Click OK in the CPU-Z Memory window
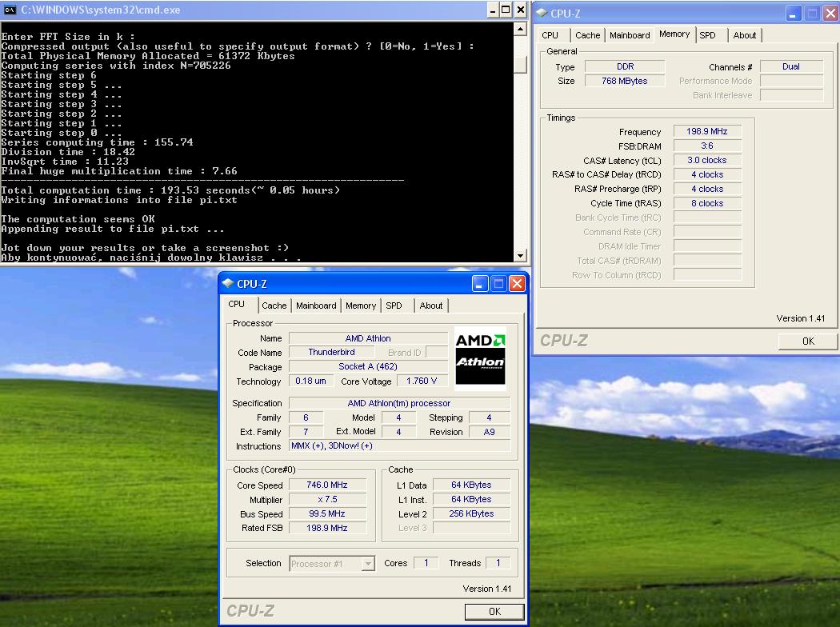840x627 pixels. tap(808, 341)
